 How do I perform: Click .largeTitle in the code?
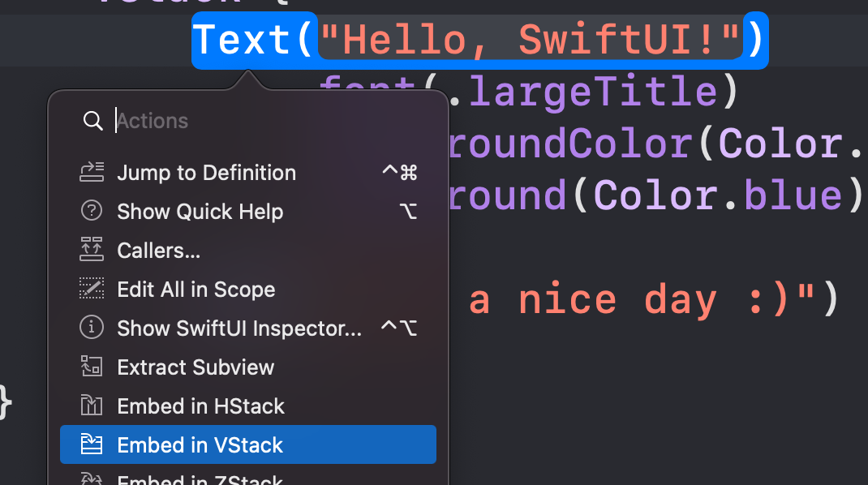point(583,92)
